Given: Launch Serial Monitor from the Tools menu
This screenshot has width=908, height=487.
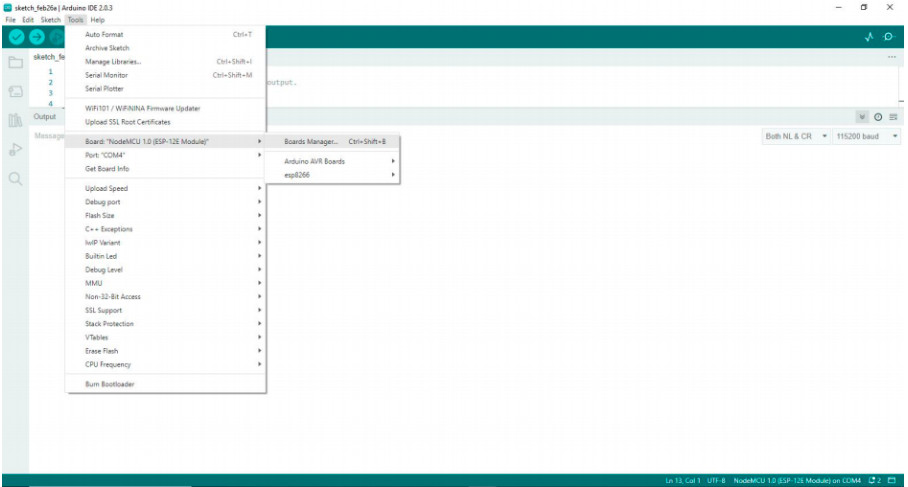Looking at the screenshot, I should [166, 75].
